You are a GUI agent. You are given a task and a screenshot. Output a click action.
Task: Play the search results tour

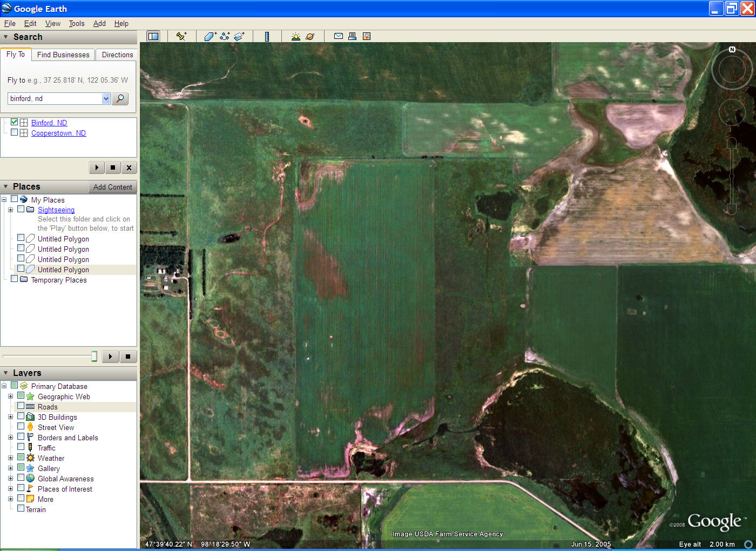97,167
